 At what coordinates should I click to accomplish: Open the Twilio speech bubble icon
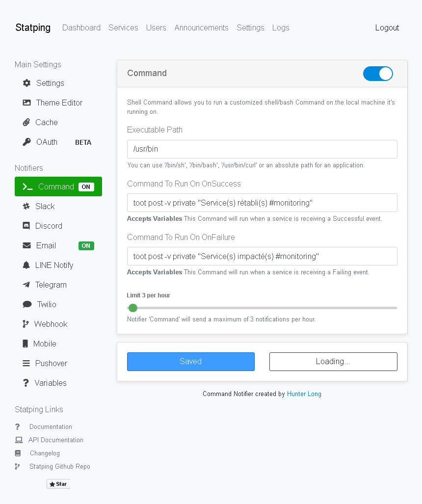point(26,304)
